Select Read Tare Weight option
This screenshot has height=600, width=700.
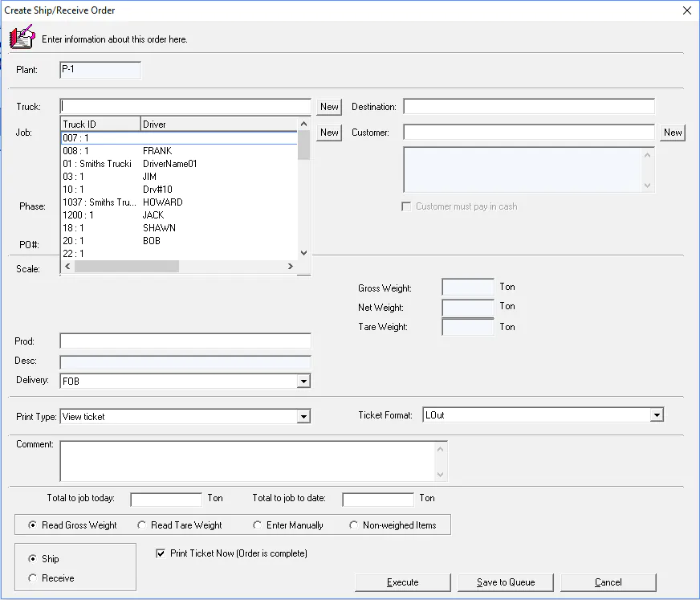[x=143, y=524]
